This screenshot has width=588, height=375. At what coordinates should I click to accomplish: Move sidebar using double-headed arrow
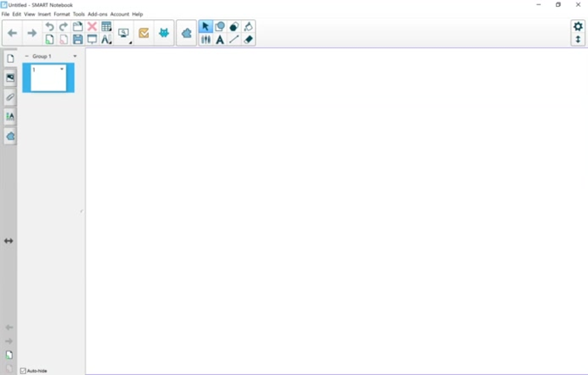click(9, 241)
